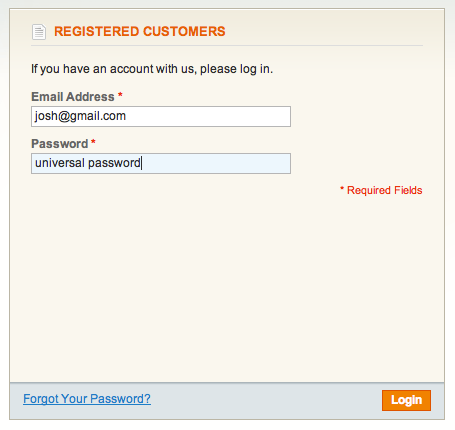Click the red asterisk next to Email Address
The height and width of the screenshot is (430, 455).
click(x=120, y=95)
